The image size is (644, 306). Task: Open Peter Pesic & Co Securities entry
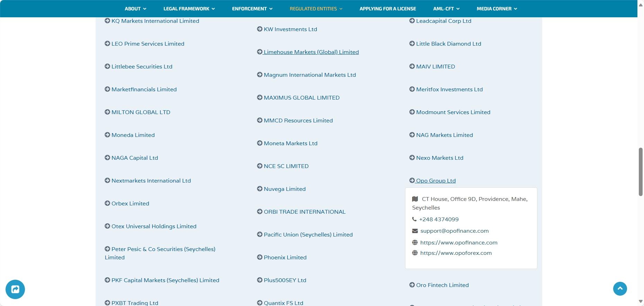click(160, 253)
